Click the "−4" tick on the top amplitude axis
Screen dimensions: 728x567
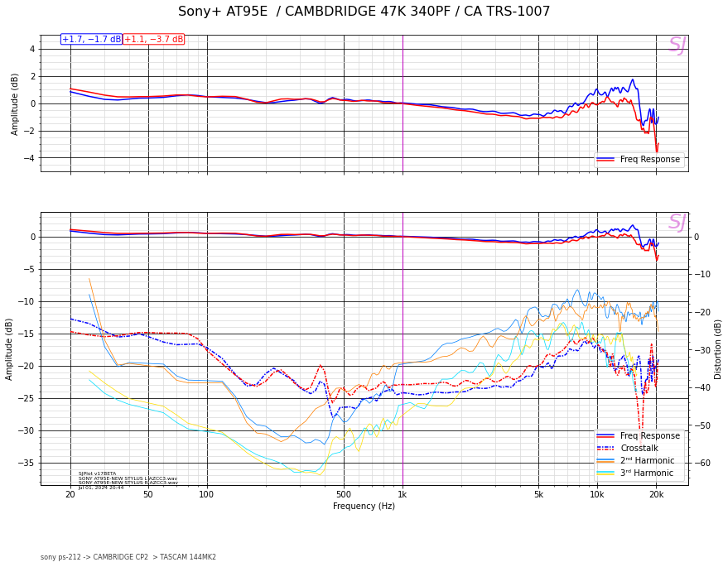[x=29, y=158]
